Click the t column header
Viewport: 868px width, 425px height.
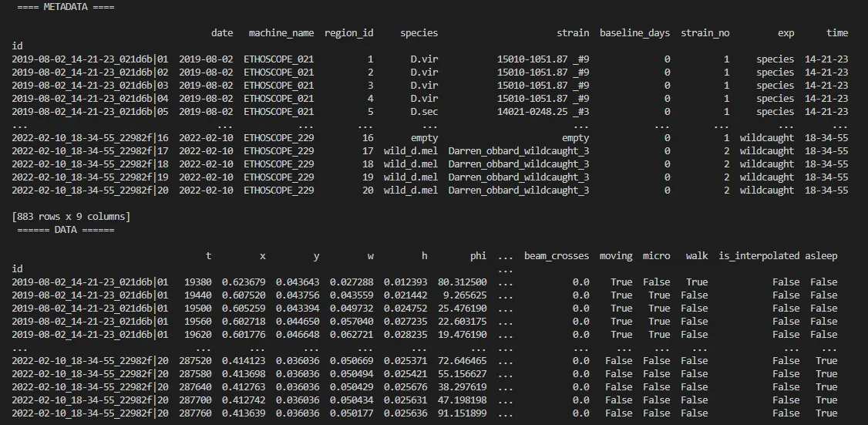tap(208, 255)
